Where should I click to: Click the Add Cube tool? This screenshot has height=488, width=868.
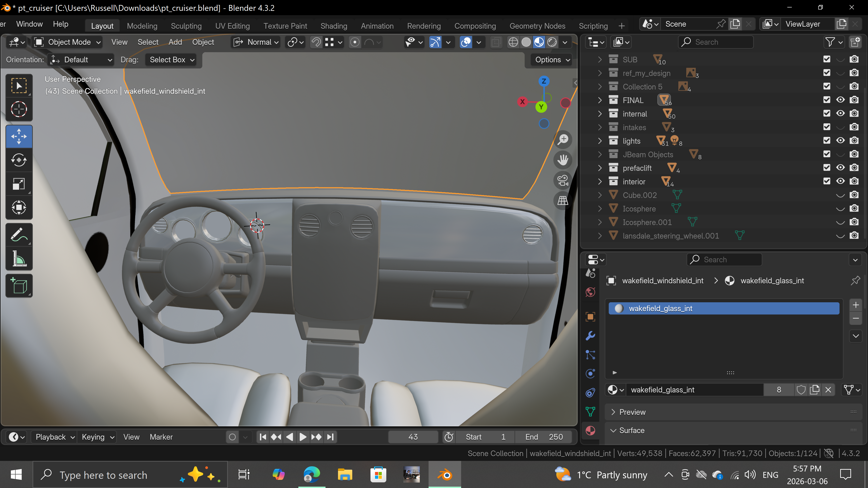point(19,286)
